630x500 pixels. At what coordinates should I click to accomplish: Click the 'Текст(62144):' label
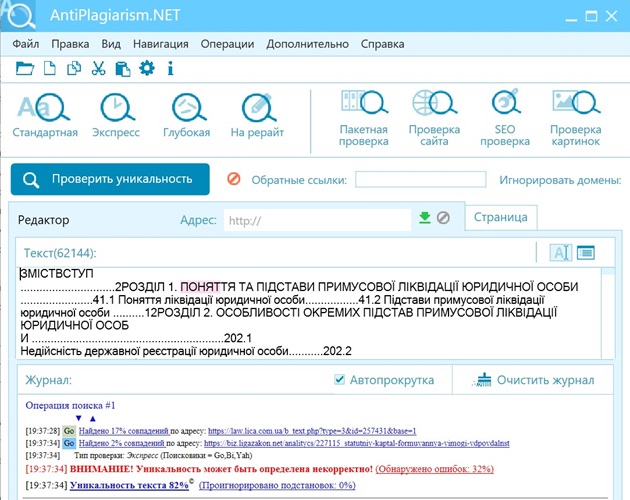60,253
